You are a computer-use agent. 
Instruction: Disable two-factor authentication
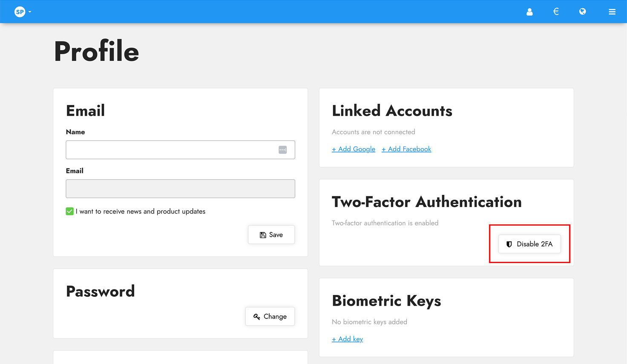529,244
